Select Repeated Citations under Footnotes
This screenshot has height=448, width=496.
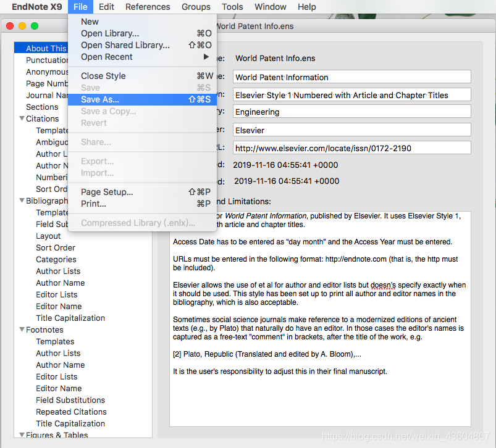coord(71,412)
